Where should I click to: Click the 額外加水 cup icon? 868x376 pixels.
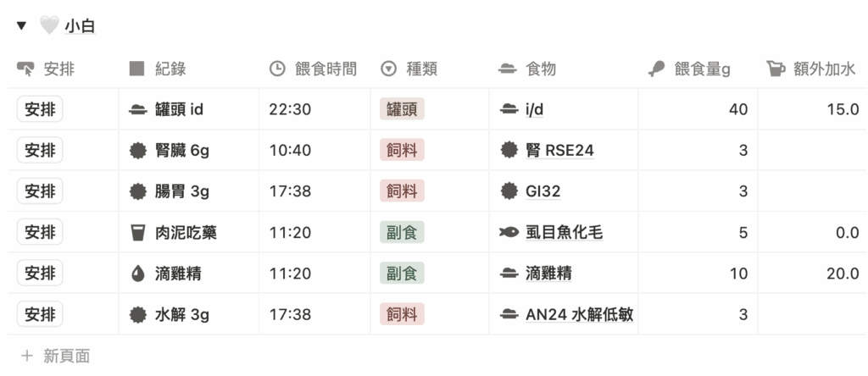776,69
